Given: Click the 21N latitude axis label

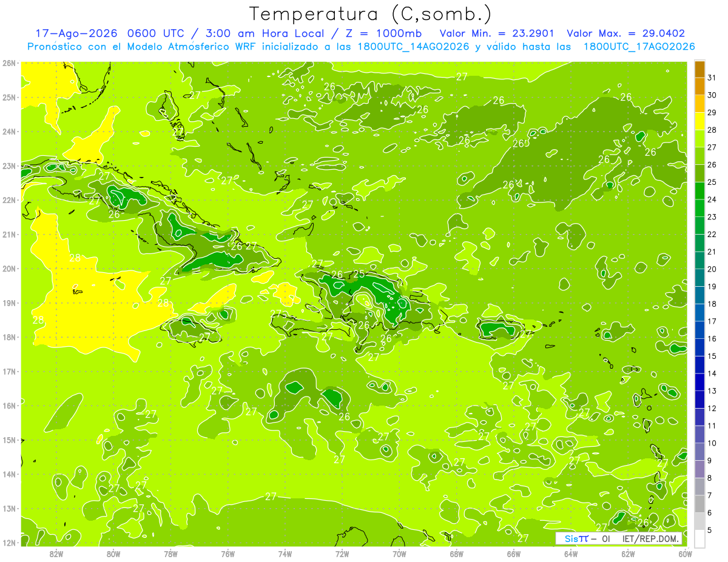Looking at the screenshot, I should [9, 234].
